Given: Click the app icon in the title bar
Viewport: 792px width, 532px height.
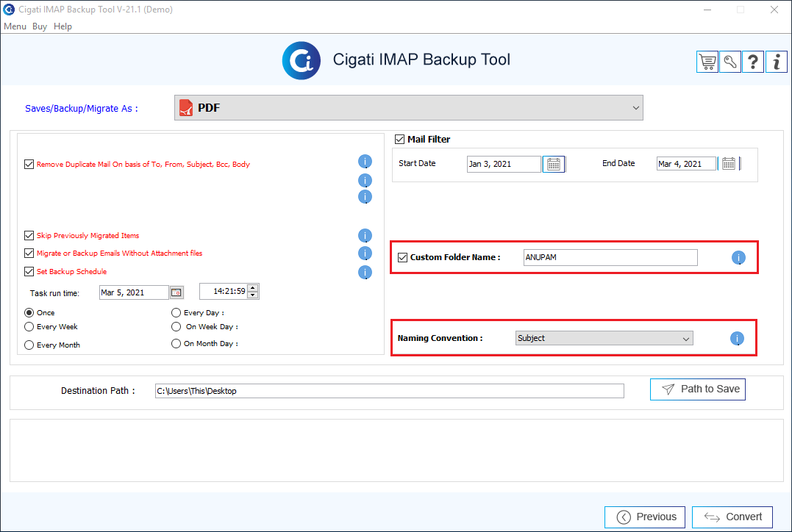Looking at the screenshot, I should [9, 10].
